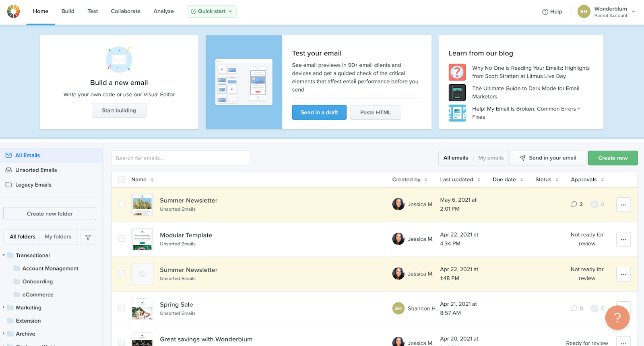
Task: Click approvals checkmark on Spring Sale row
Action: click(x=594, y=309)
